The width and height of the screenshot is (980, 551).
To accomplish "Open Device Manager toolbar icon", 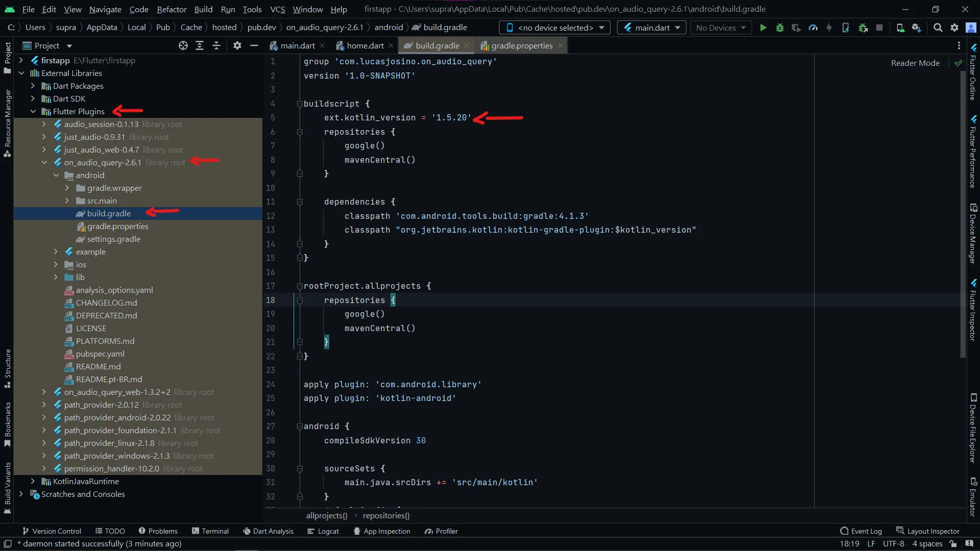I will pyautogui.click(x=900, y=28).
